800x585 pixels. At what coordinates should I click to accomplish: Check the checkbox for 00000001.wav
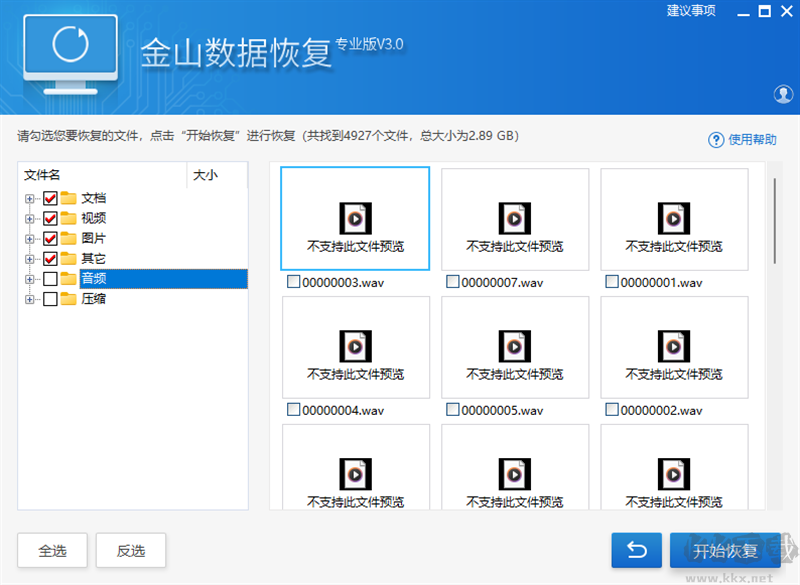pyautogui.click(x=612, y=282)
